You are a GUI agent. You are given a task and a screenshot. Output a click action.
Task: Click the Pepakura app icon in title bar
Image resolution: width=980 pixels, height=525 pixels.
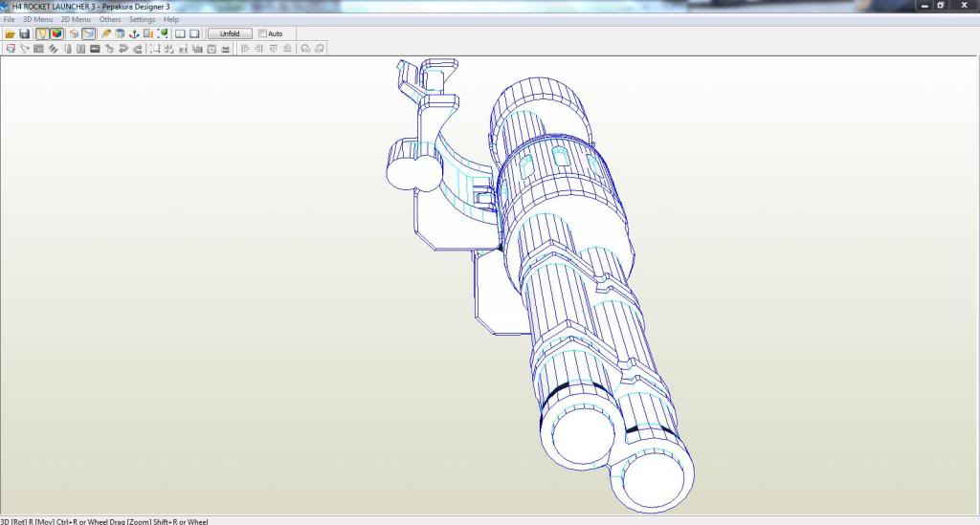[x=5, y=7]
